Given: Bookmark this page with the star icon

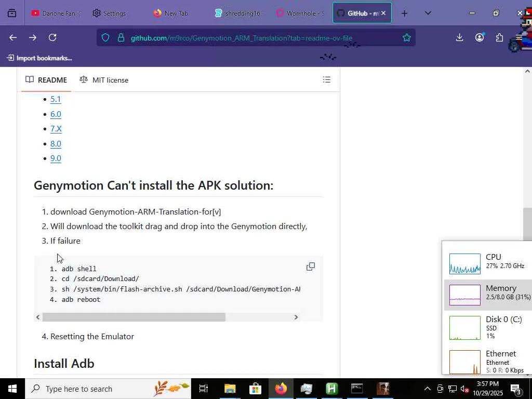Looking at the screenshot, I should tap(406, 37).
